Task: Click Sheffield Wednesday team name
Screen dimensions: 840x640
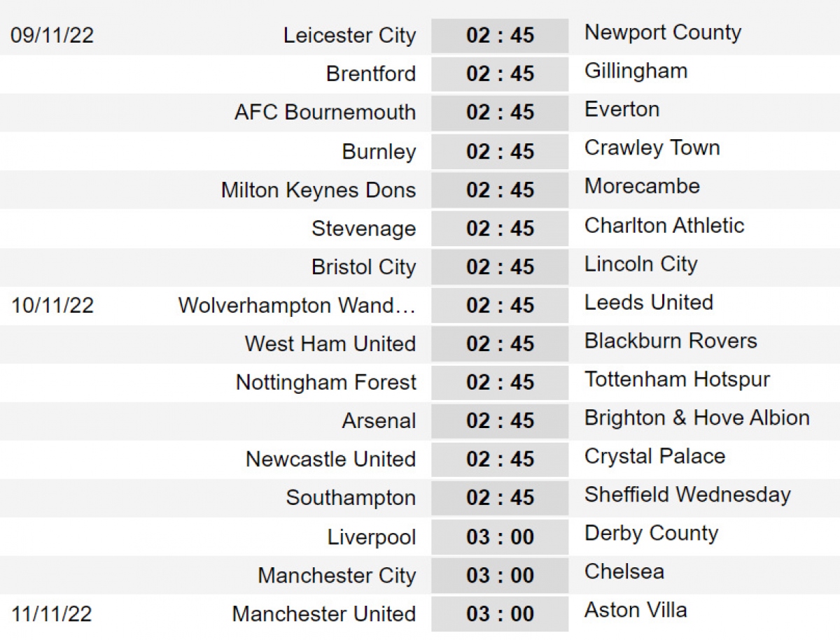Action: [x=687, y=495]
